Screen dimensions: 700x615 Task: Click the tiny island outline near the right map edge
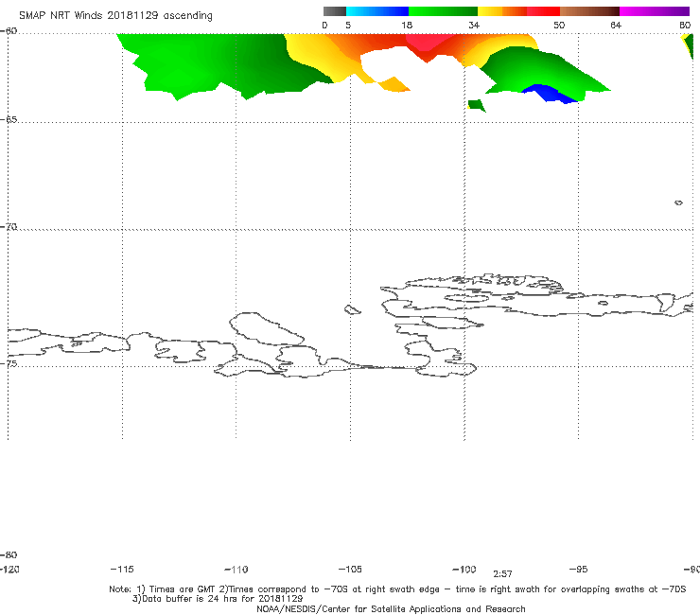pos(678,202)
